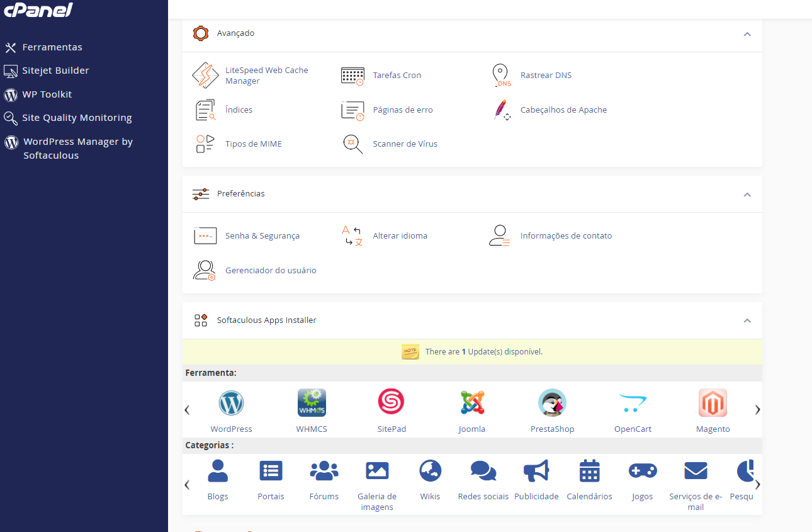This screenshot has height=532, width=812.
Task: Click the Softaculous Apps Installer section icon
Action: (x=201, y=320)
